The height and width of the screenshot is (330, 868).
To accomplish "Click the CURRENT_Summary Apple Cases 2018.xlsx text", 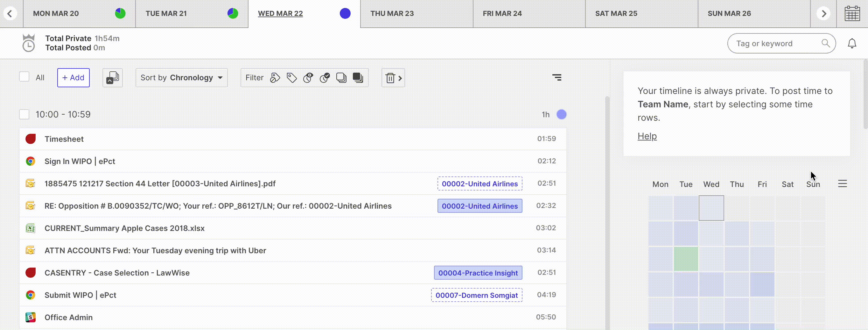I will (124, 228).
